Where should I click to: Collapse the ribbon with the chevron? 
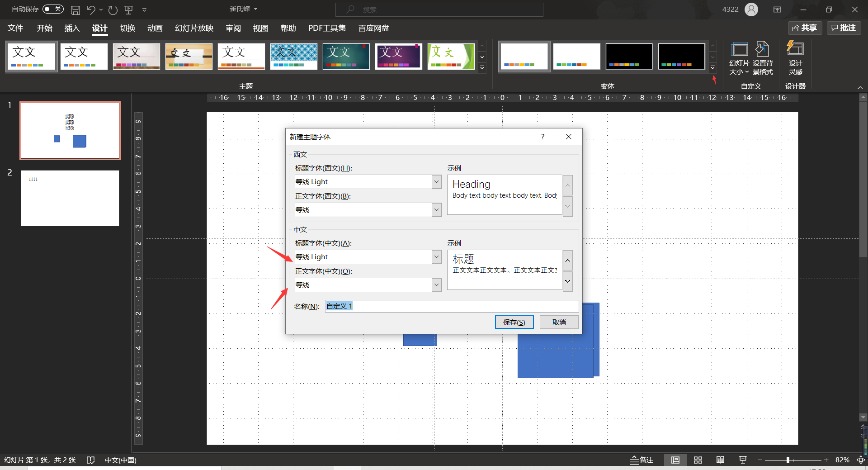860,87
